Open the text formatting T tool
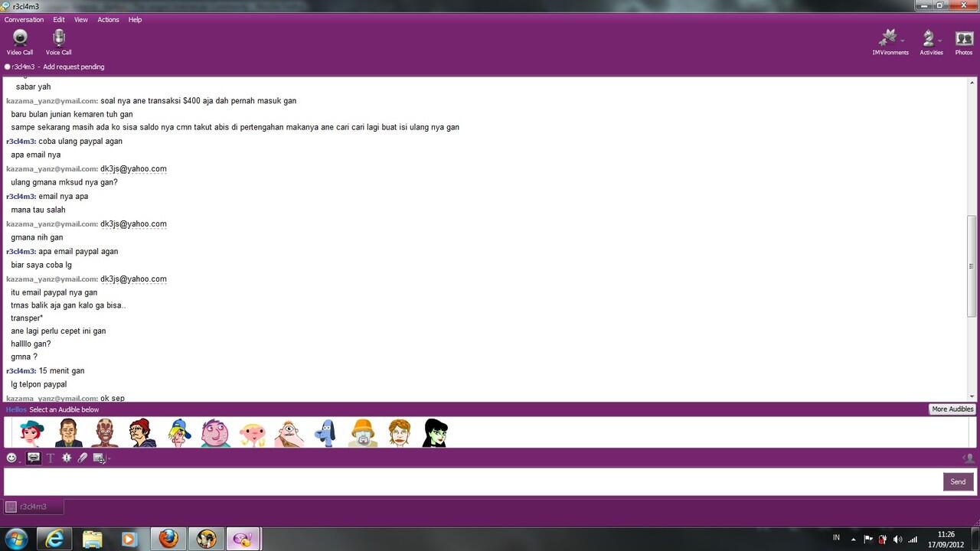 pyautogui.click(x=51, y=458)
